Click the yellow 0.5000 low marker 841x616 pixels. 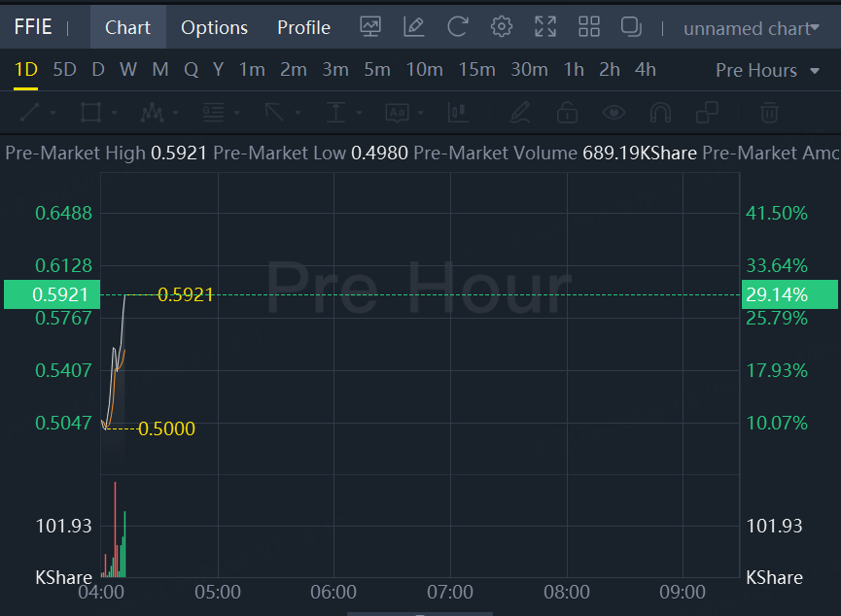(x=166, y=428)
